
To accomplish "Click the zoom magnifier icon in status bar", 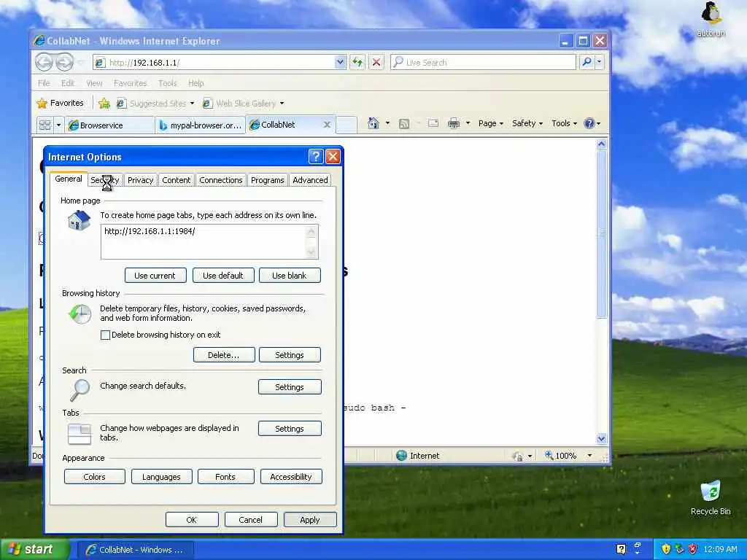I will pos(549,455).
